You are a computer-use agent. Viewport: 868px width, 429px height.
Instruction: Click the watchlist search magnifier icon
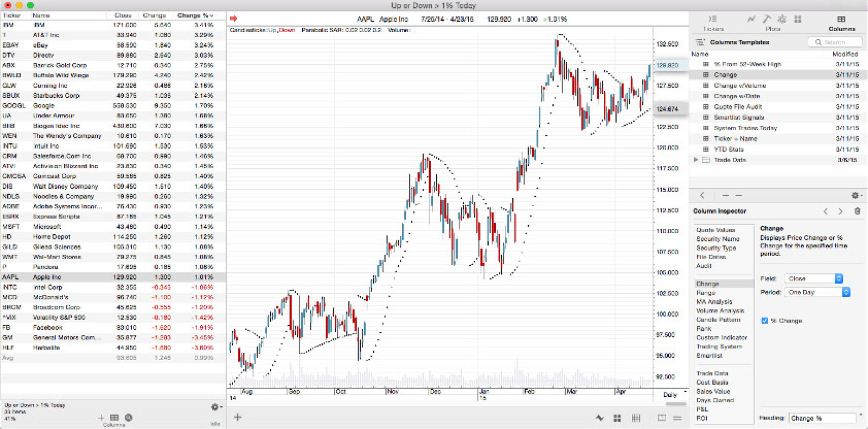click(x=129, y=418)
